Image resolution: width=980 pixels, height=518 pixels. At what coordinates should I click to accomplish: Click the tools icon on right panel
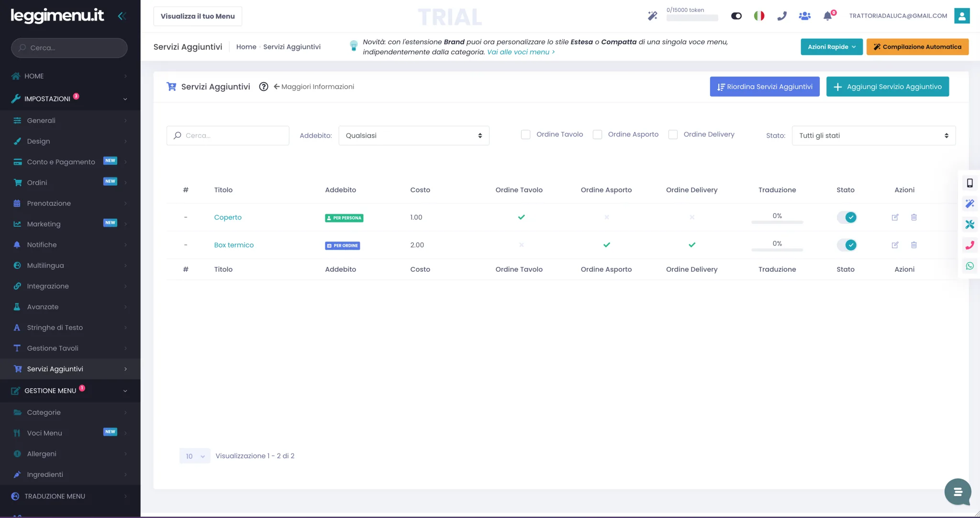970,224
